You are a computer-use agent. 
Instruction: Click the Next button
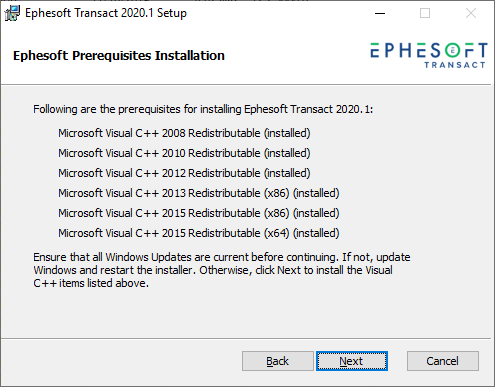click(x=352, y=361)
